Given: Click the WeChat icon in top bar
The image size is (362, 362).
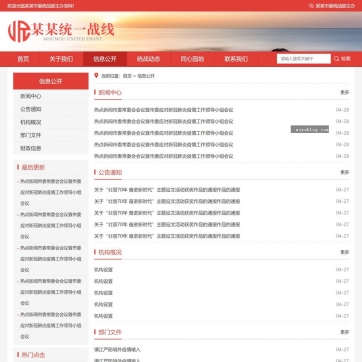Looking at the screenshot, I should (x=311, y=6).
